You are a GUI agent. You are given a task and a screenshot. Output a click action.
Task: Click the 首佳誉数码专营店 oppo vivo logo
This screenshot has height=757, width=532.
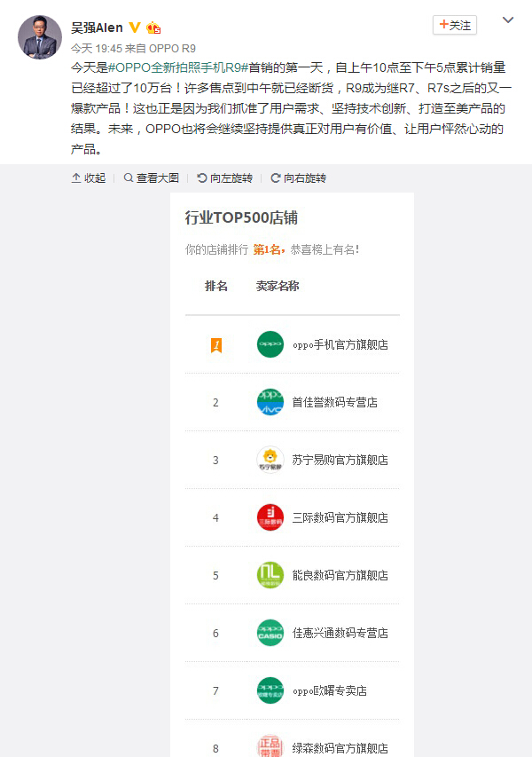(270, 402)
